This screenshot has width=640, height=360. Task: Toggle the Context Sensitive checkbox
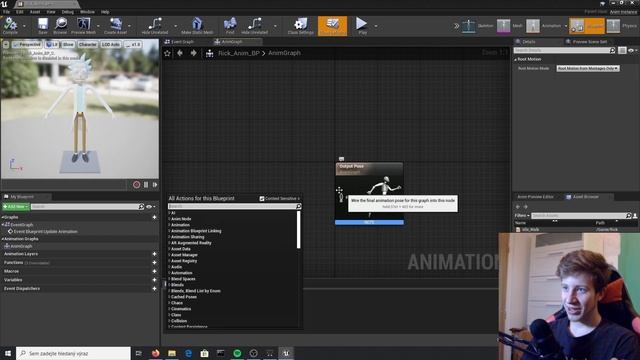coord(262,198)
